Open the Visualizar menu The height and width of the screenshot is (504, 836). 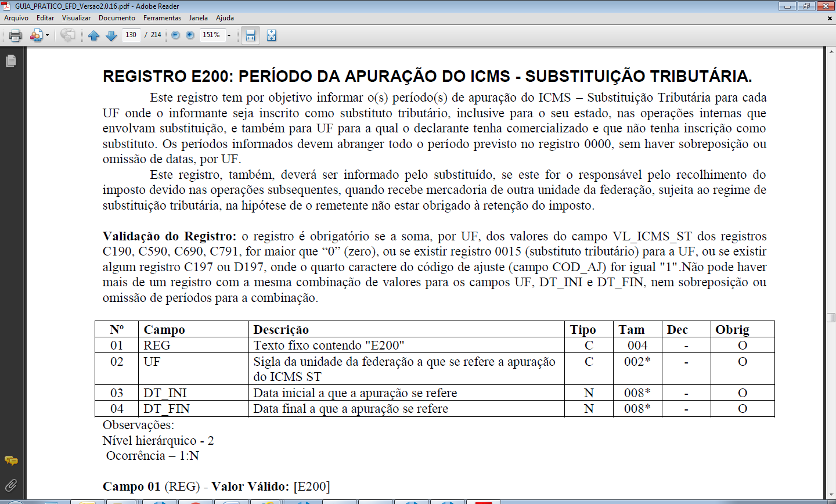click(76, 18)
